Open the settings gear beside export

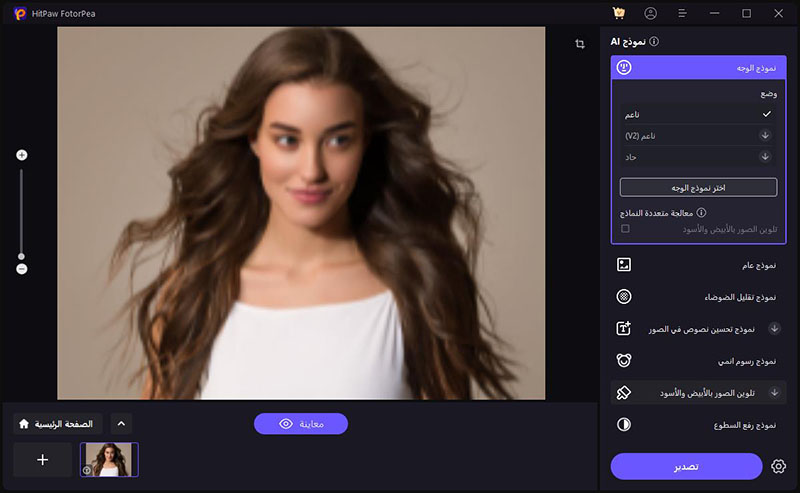point(779,467)
